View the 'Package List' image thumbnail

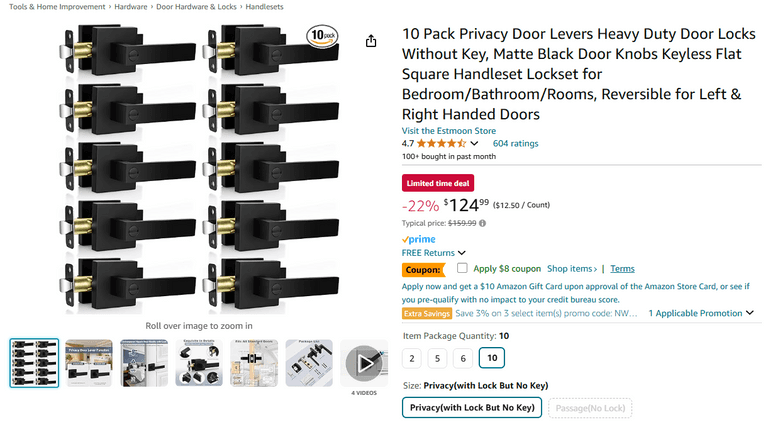pos(309,363)
